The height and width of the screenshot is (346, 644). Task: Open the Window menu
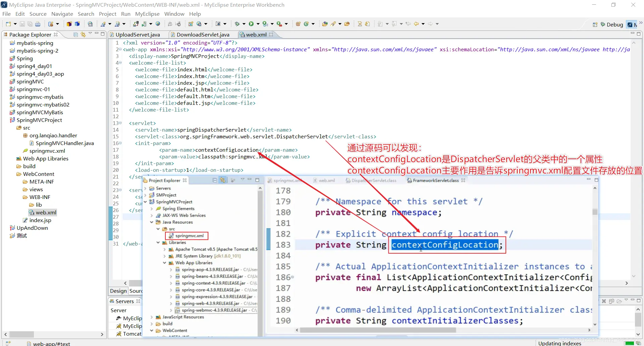174,14
